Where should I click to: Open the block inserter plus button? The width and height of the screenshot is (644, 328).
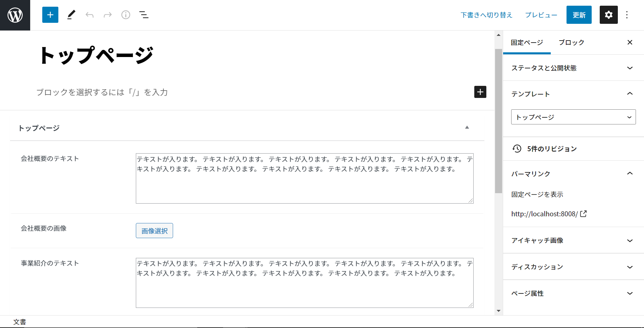point(50,15)
